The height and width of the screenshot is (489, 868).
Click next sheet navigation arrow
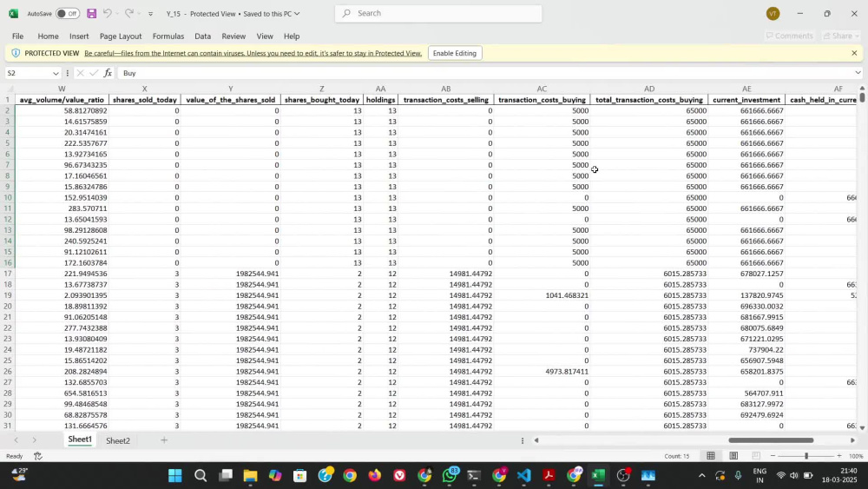click(x=35, y=440)
